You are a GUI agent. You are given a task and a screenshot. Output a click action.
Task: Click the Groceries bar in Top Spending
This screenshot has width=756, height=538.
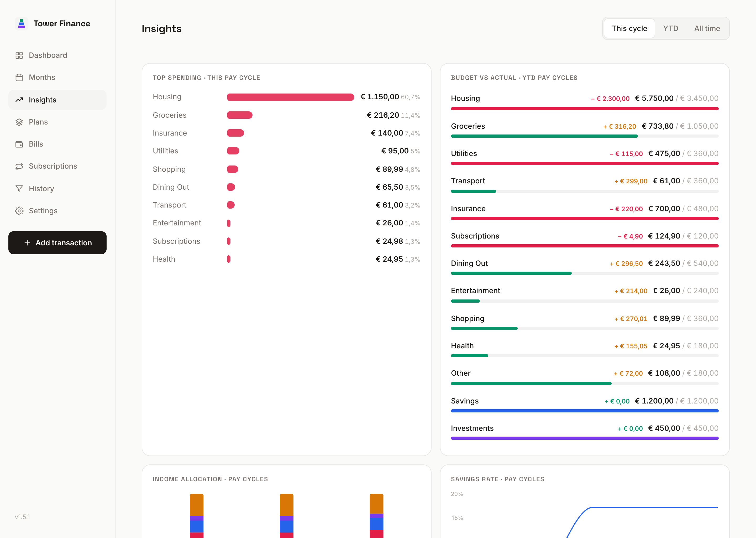coord(240,115)
